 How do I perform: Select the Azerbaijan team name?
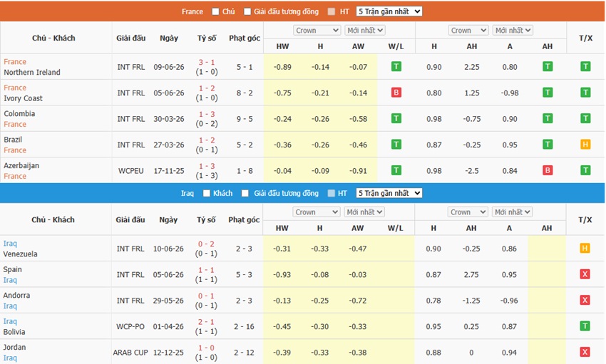(21, 165)
